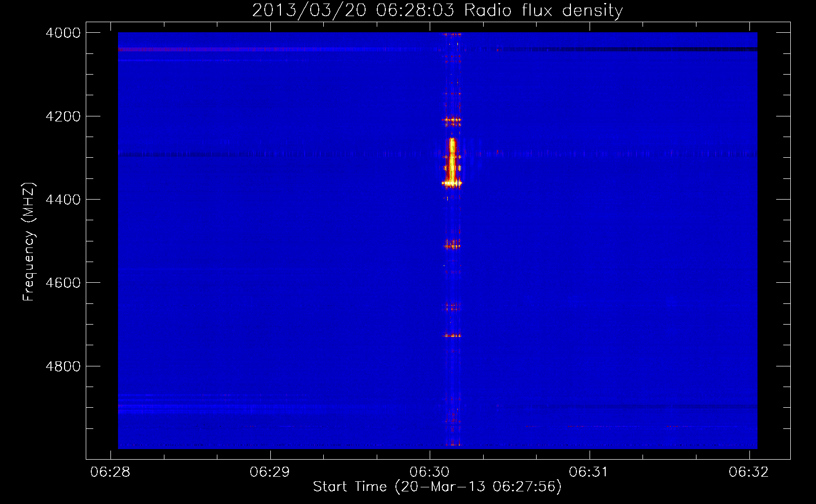Click the 06:28 time tick label
The width and height of the screenshot is (816, 504).
110,472
